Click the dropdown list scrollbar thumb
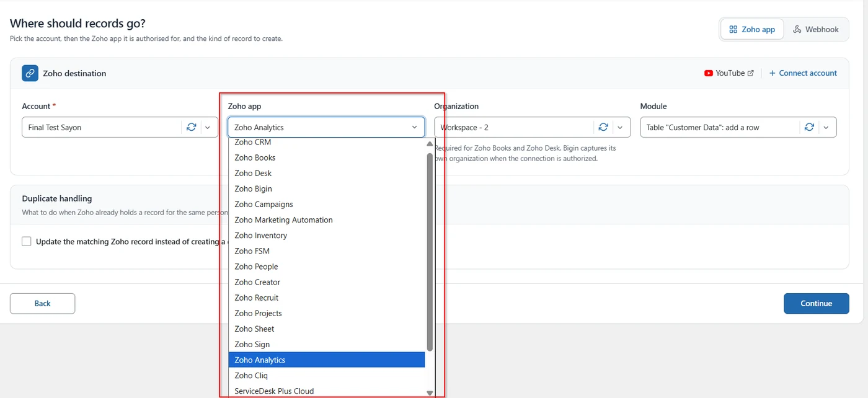Image resolution: width=868 pixels, height=398 pixels. pos(430,252)
